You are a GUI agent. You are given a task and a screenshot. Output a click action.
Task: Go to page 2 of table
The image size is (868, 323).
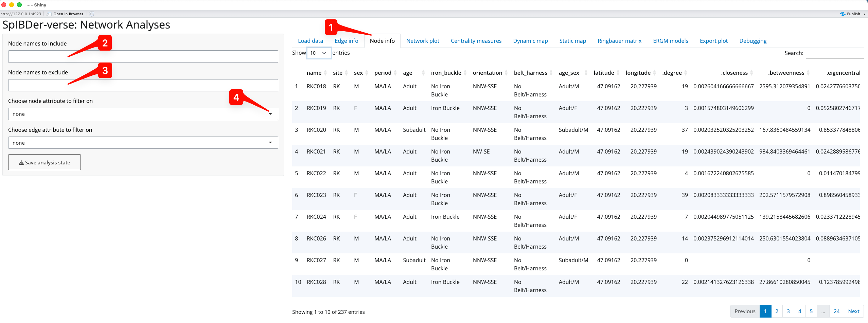pos(777,311)
